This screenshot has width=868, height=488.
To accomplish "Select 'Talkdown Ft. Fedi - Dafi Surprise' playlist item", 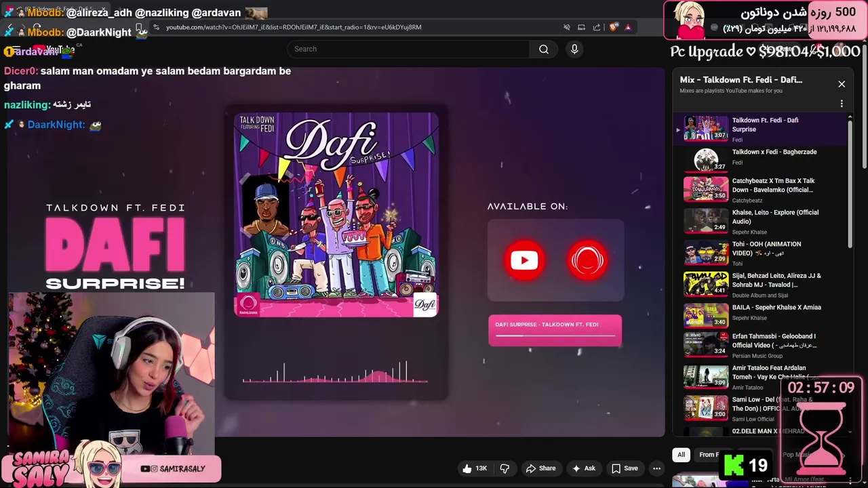I will pos(761,129).
